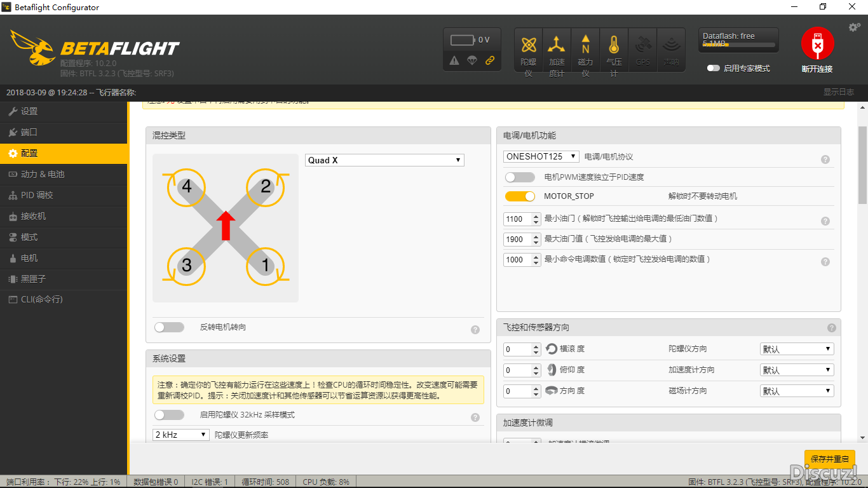Click the 循环时间: 508 status entry

point(266,482)
